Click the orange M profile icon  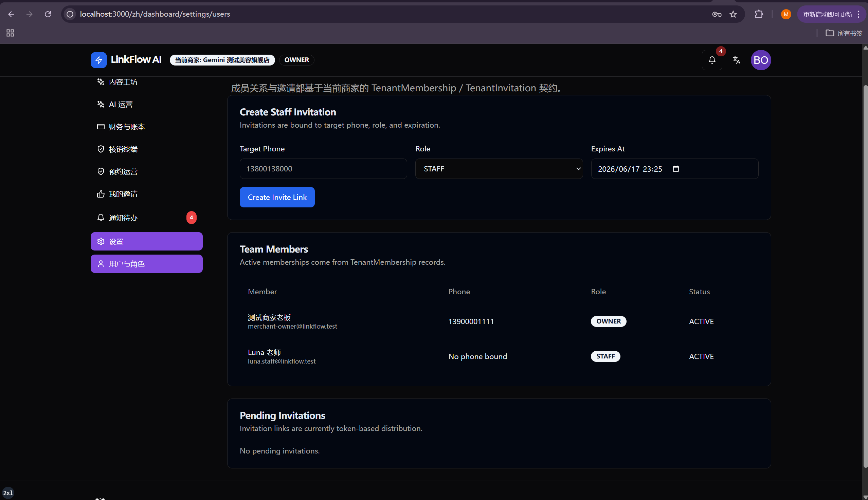(x=785, y=14)
